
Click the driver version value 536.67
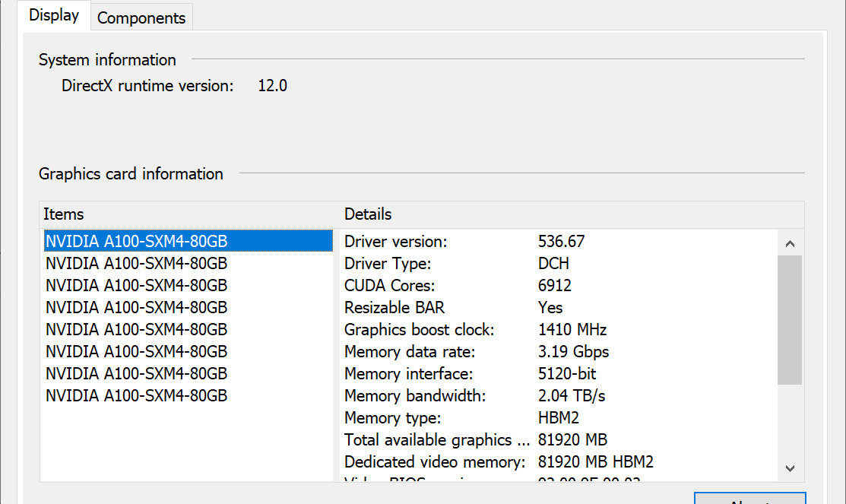click(x=561, y=241)
